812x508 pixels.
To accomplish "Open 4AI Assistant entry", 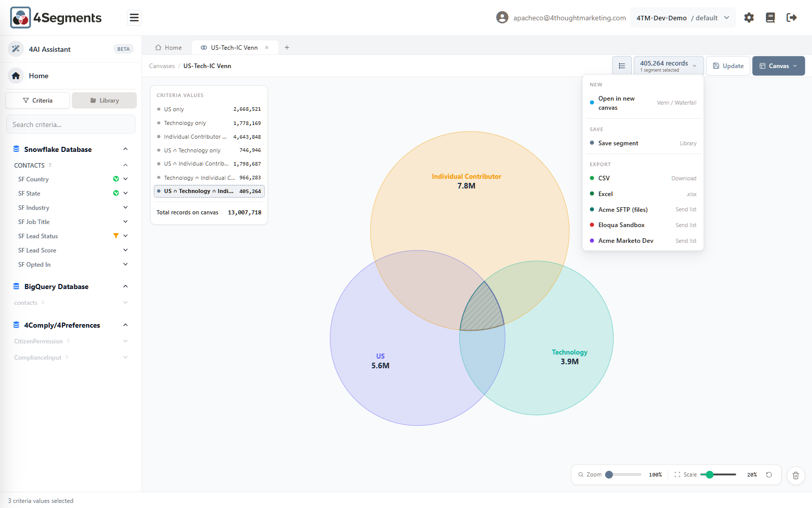I will (x=71, y=49).
